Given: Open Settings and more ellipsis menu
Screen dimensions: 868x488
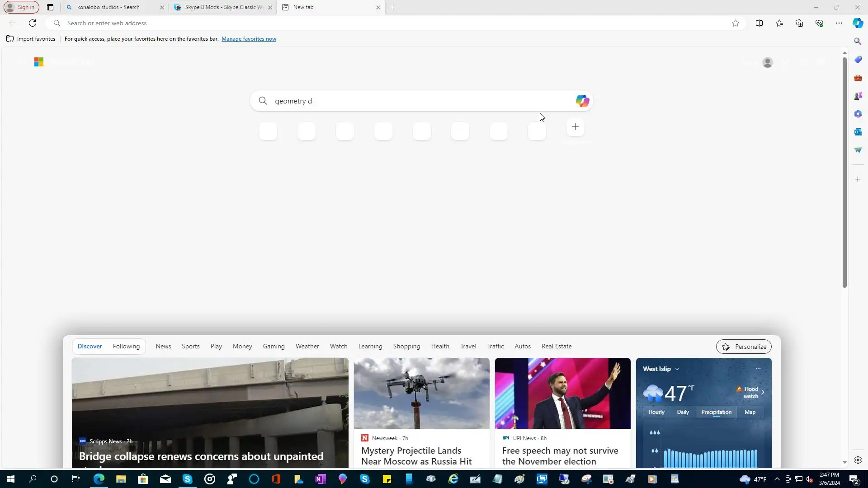Looking at the screenshot, I should [839, 23].
